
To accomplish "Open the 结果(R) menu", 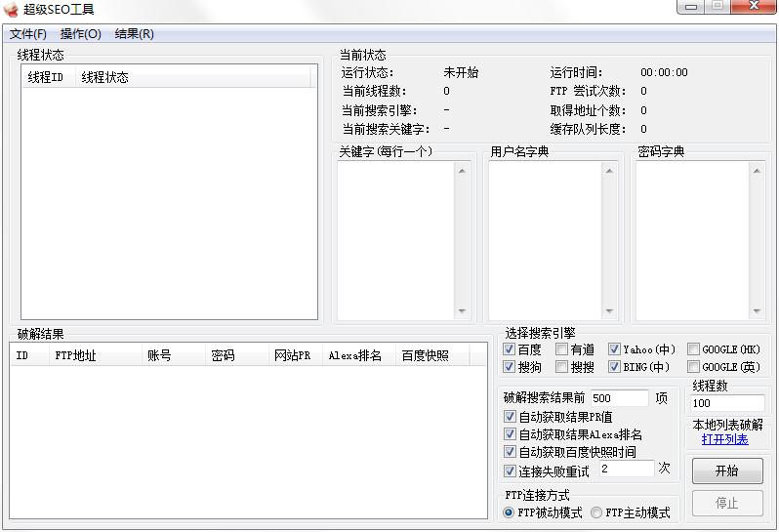I will [x=134, y=34].
